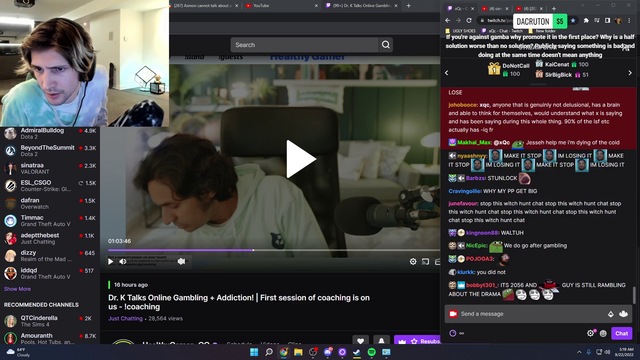Open the AdmiralBulldog channel in the sidebar
The height and width of the screenshot is (360, 640).
click(50, 133)
